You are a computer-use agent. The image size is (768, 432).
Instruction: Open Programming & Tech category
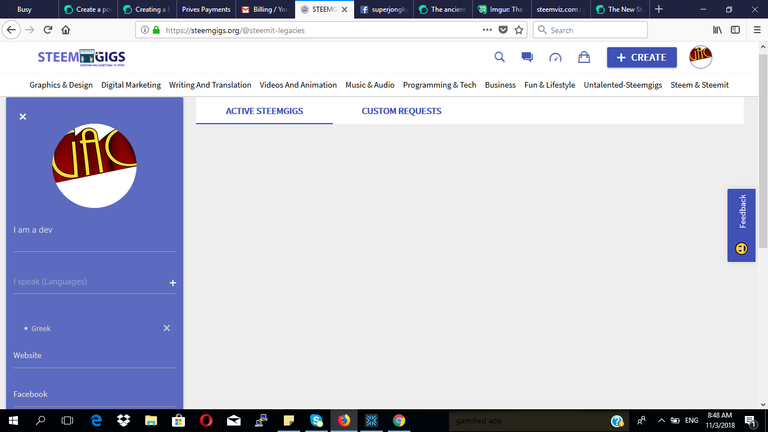pos(439,85)
